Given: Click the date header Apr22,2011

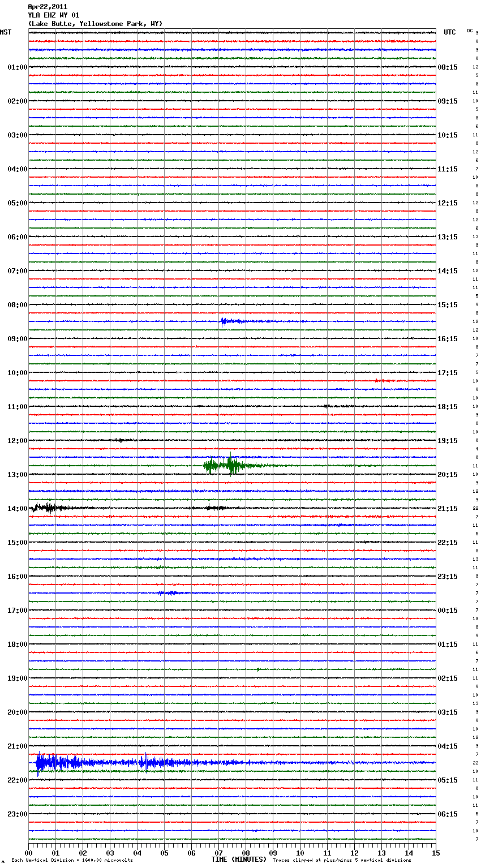Looking at the screenshot, I should pyautogui.click(x=48, y=7).
